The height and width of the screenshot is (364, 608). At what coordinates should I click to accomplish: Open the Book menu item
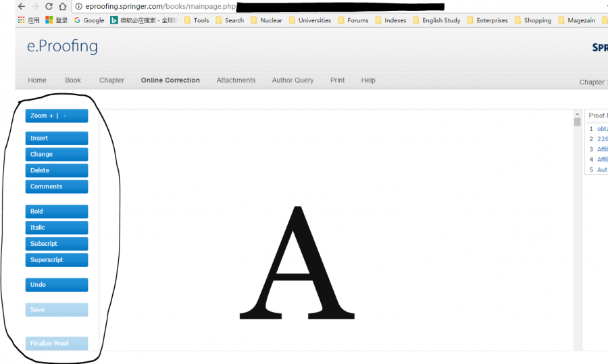click(x=73, y=80)
